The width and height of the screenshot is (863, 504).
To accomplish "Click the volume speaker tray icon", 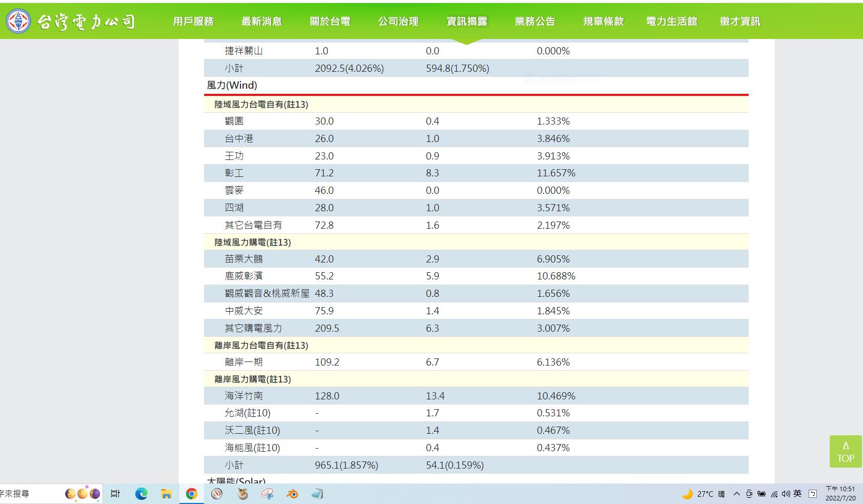I will tap(786, 494).
